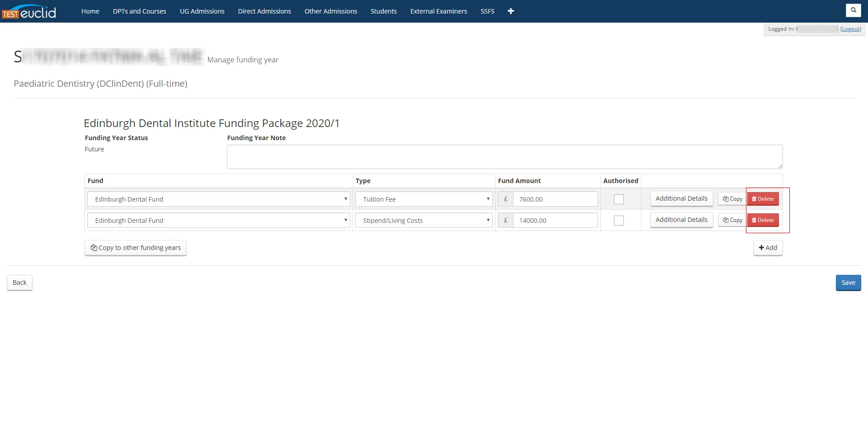Open Fund dropdown in Tuition Fee row
The width and height of the screenshot is (868, 438).
218,199
